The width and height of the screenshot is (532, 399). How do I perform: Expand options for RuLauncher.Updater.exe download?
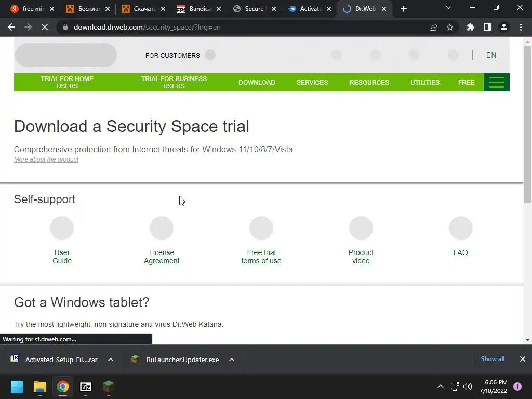(x=232, y=360)
